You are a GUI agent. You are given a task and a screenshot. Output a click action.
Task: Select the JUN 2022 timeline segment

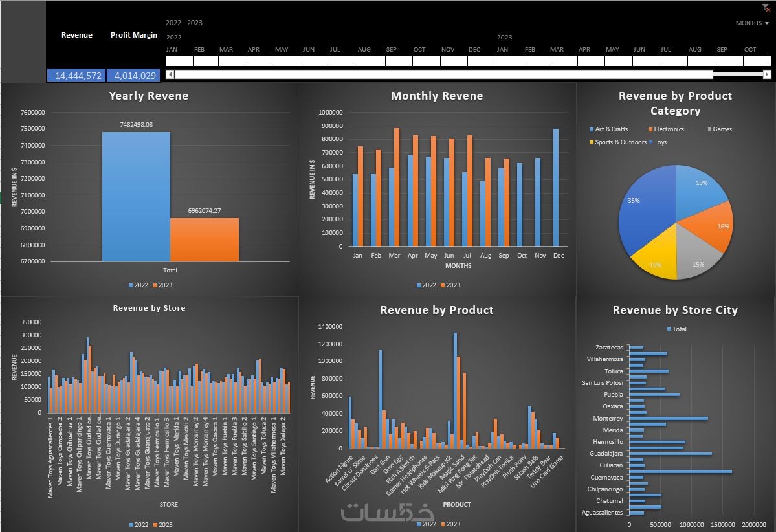pos(315,61)
